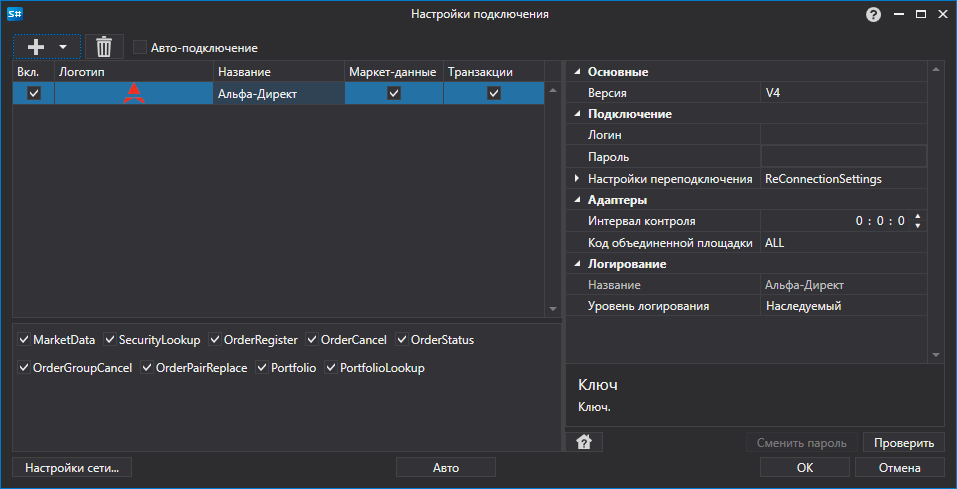Click the property grid scroll down arrow
This screenshot has width=957, height=489.
click(x=935, y=354)
